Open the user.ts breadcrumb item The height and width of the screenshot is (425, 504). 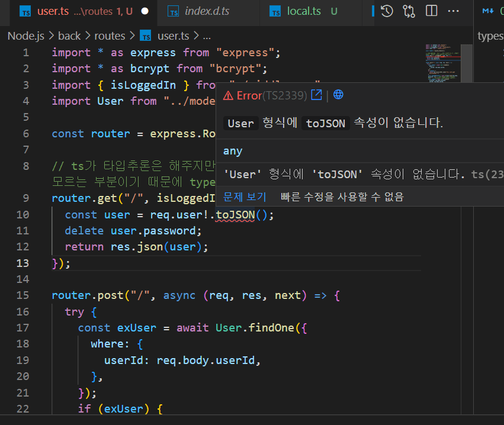point(165,36)
